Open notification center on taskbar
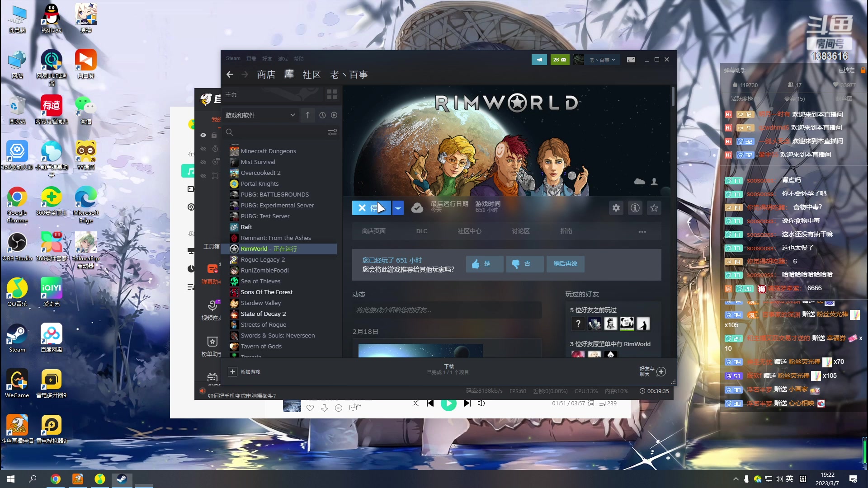Screen dimensions: 868x488 [853, 479]
